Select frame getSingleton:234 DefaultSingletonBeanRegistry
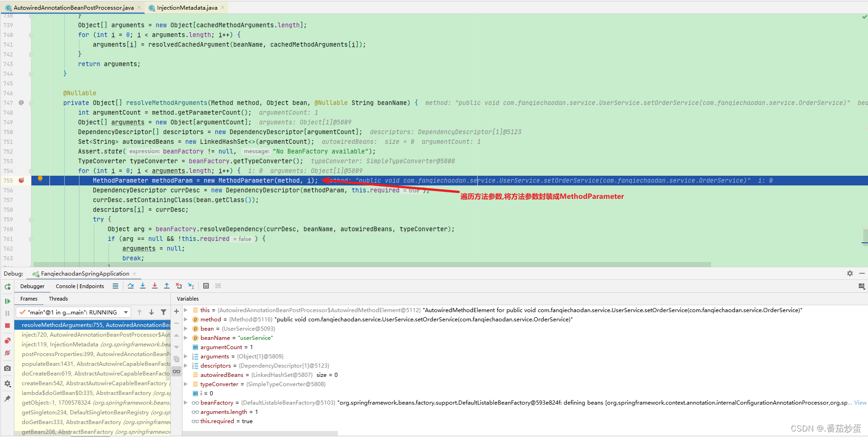Screen dimensions: 868x437 coord(92,412)
